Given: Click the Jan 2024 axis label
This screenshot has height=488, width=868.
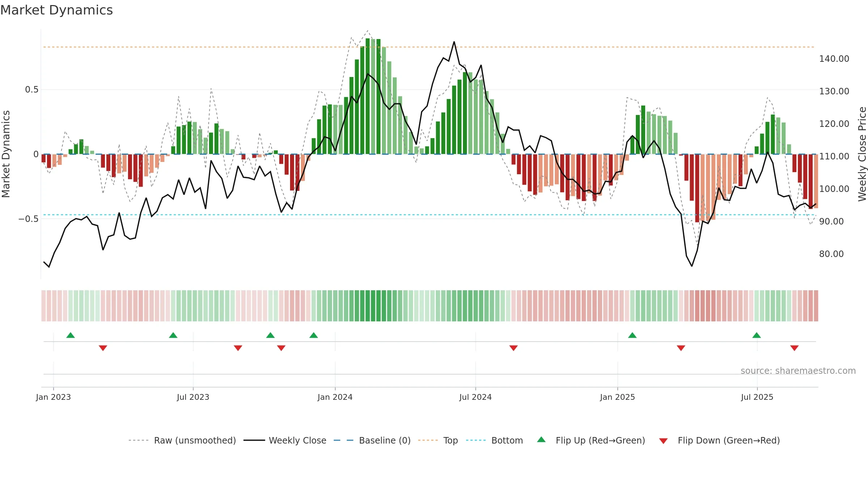Looking at the screenshot, I should [335, 397].
